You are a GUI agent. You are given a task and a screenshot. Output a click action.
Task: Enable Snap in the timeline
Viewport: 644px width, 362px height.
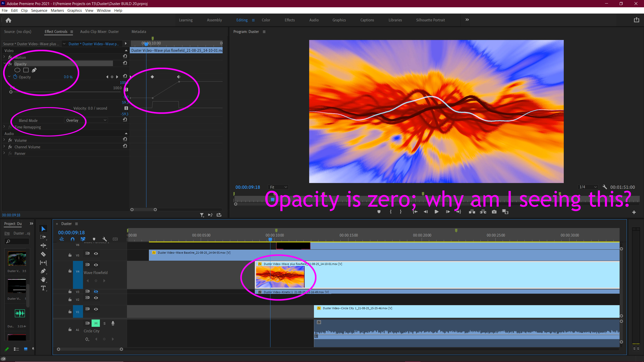pos(72,239)
